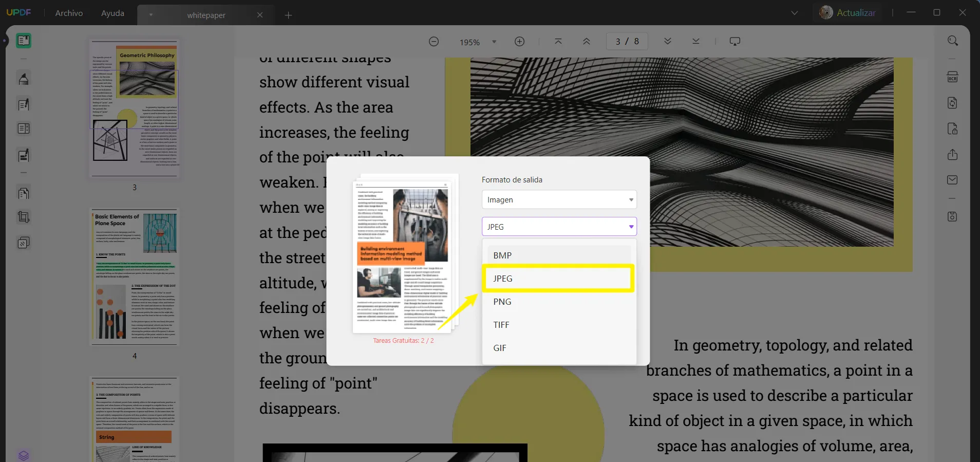Open the layers icon at bottom left

24,455
